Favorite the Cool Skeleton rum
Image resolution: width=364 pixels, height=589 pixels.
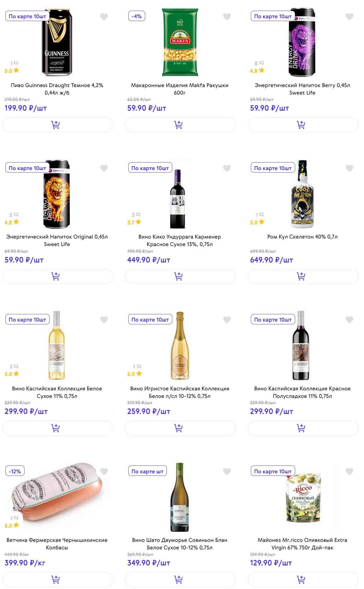pos(349,168)
